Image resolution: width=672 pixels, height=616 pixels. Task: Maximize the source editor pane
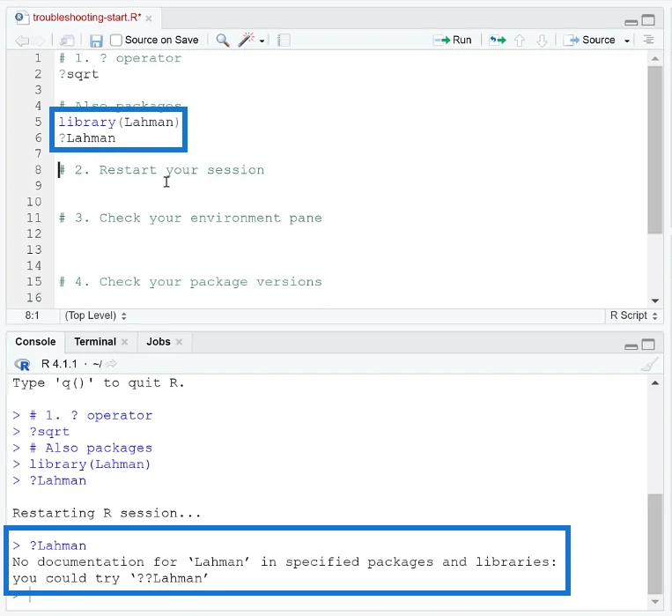tap(648, 20)
